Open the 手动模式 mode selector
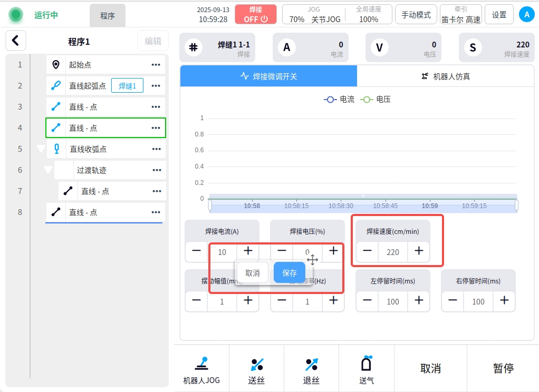The width and height of the screenshot is (539, 392). coord(416,15)
